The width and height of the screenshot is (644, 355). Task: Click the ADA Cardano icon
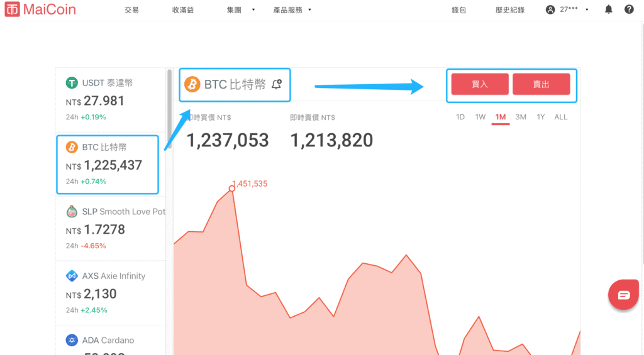[x=72, y=340]
